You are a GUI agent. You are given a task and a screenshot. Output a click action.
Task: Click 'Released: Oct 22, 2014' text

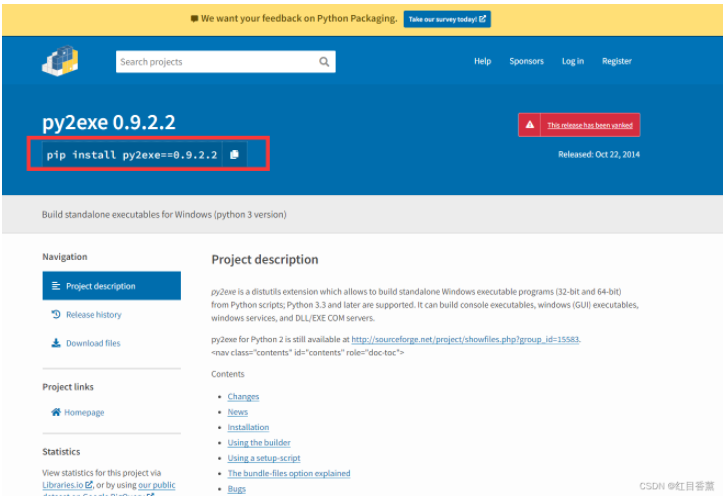pos(599,155)
